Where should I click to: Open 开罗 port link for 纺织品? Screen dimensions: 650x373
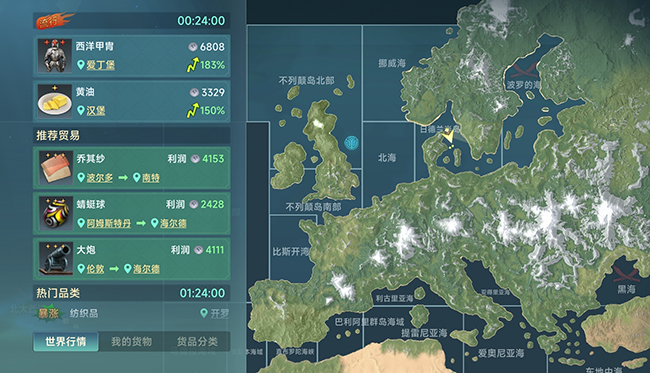coord(219,313)
